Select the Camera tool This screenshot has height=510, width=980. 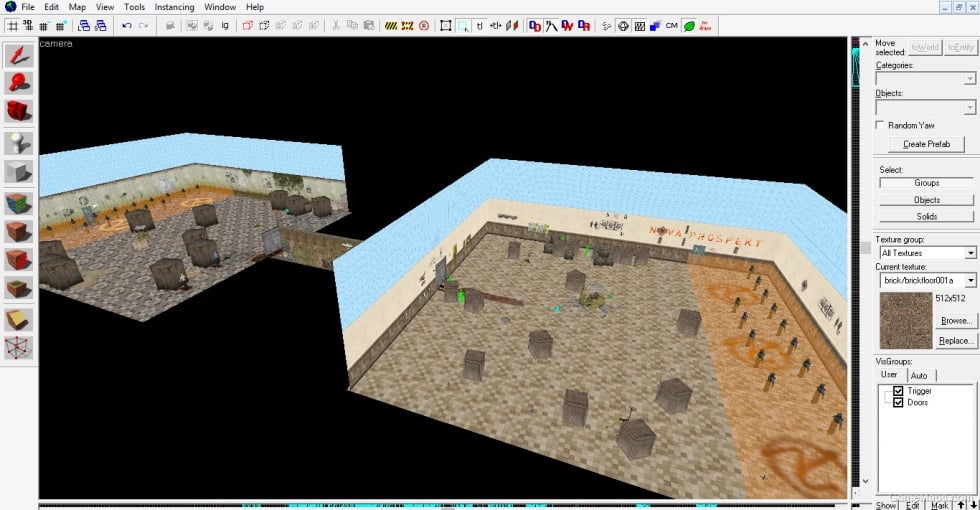click(19, 111)
